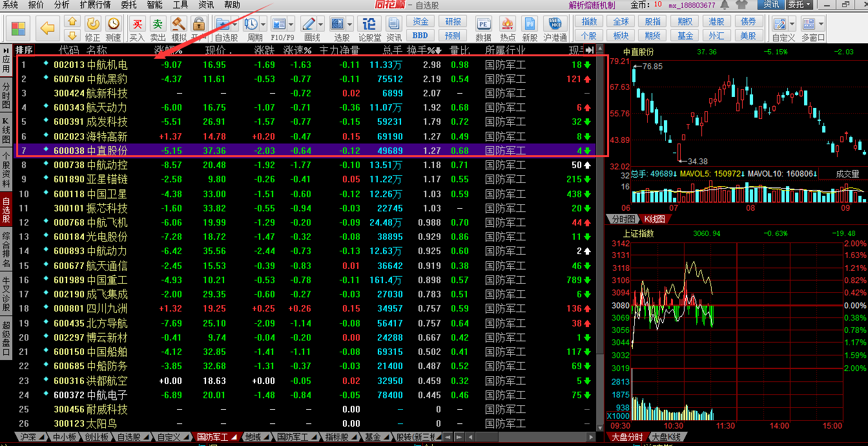The width and height of the screenshot is (868, 446).
Task: Switch to the 分时图 tab under the chart
Action: click(x=624, y=219)
